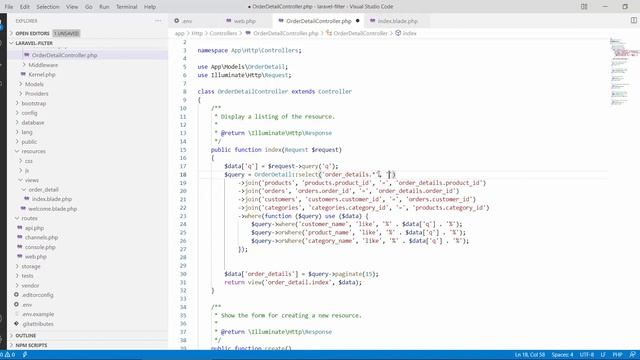Open the Help menu

pyautogui.click(x=150, y=7)
